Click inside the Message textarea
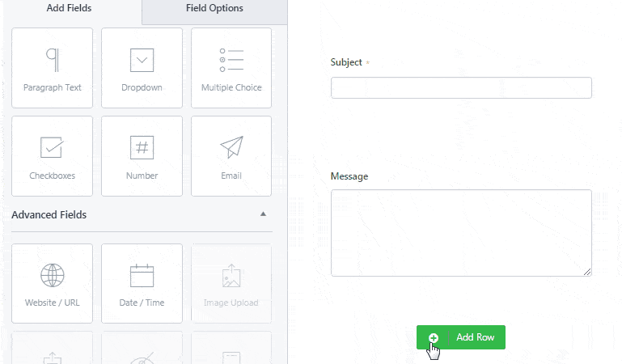 click(x=461, y=233)
